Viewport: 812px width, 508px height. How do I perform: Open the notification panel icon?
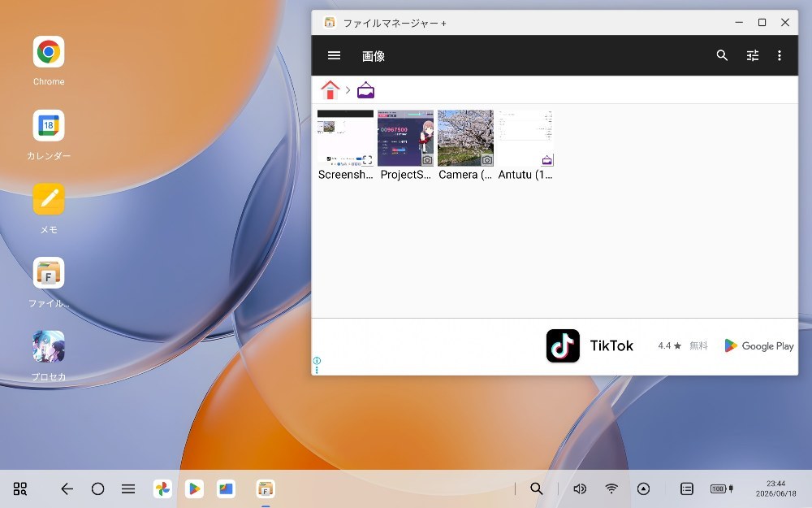point(687,488)
